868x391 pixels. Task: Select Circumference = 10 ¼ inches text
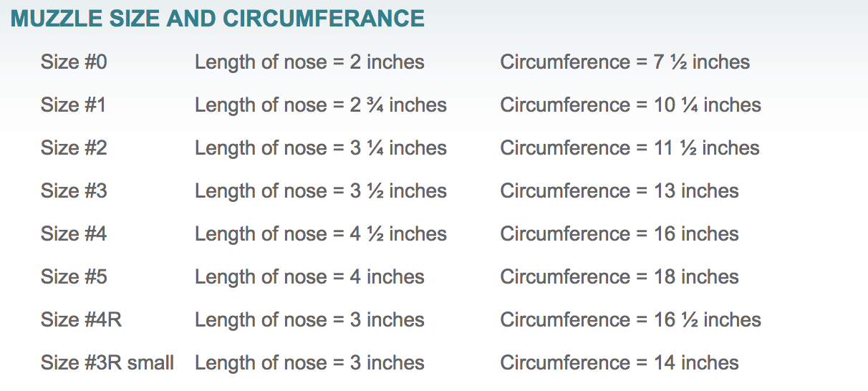(631, 105)
